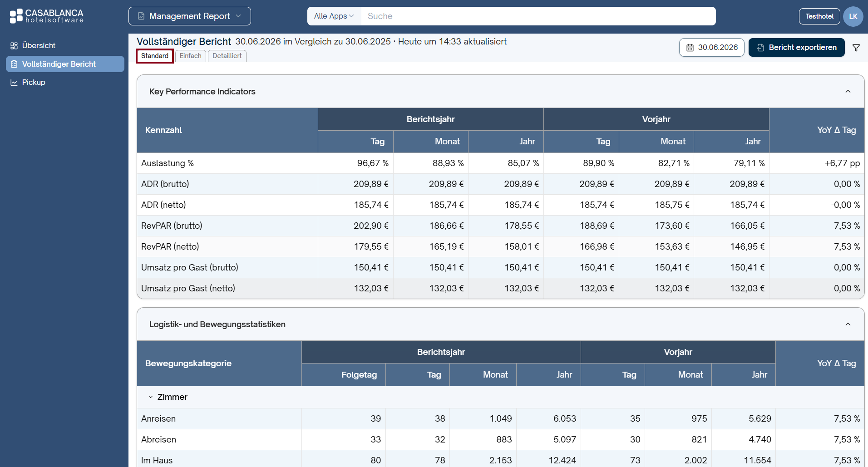
Task: Open the Pickup sidebar entry
Action: tap(65, 82)
